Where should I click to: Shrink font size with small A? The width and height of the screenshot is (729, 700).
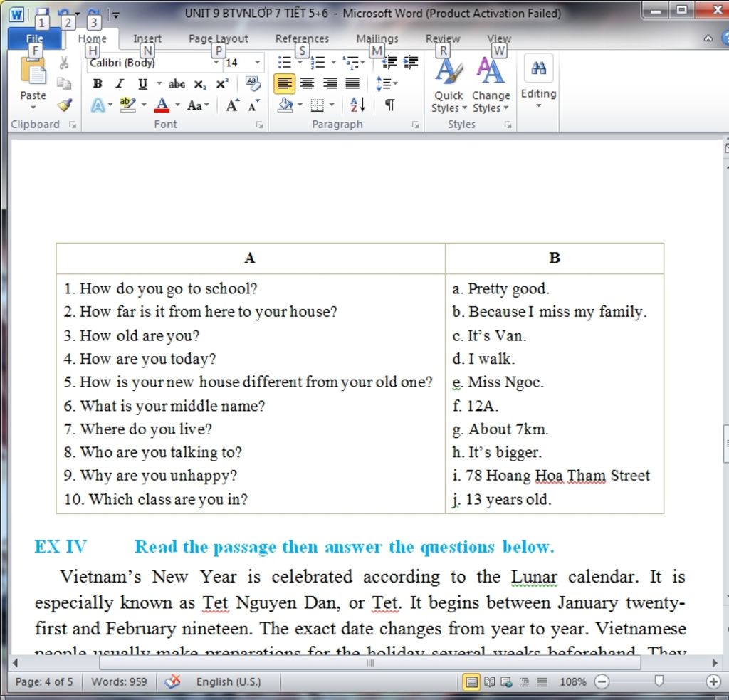pos(254,105)
